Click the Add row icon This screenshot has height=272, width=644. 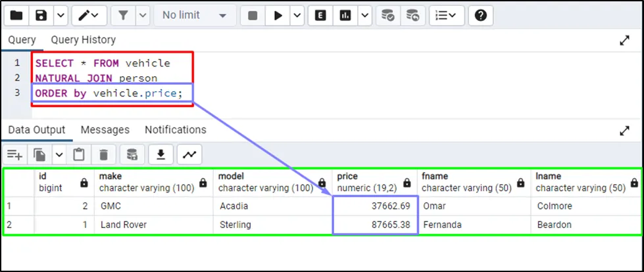click(x=14, y=154)
